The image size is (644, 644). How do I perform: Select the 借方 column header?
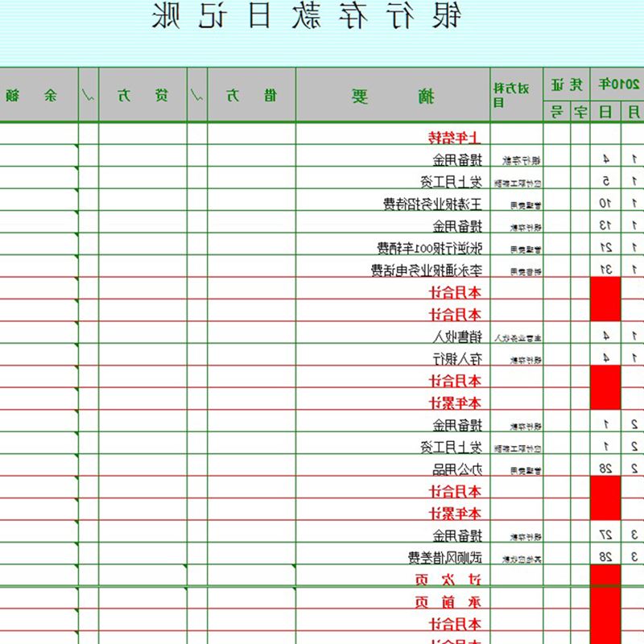pos(251,96)
